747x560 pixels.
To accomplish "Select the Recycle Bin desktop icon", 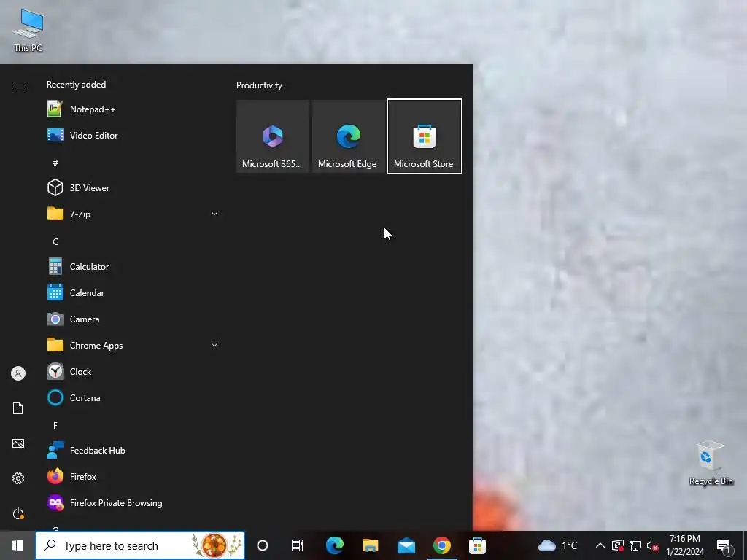I will pyautogui.click(x=711, y=463).
